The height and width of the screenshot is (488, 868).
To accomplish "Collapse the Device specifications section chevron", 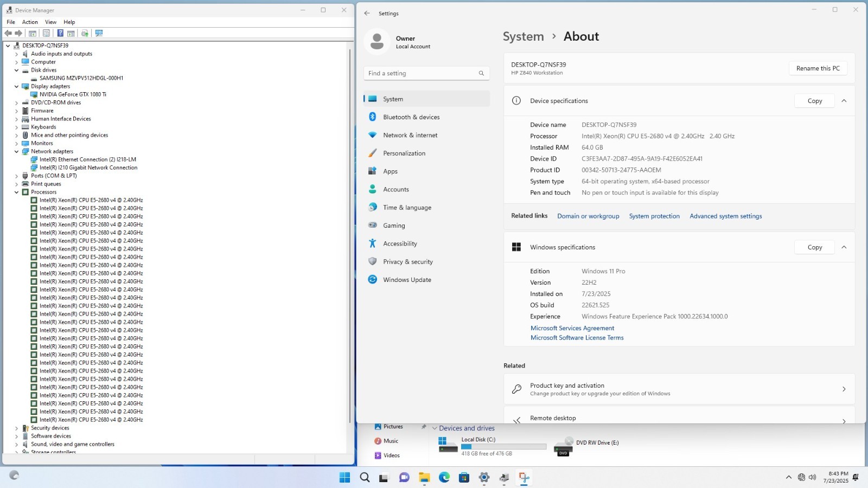I will (844, 101).
